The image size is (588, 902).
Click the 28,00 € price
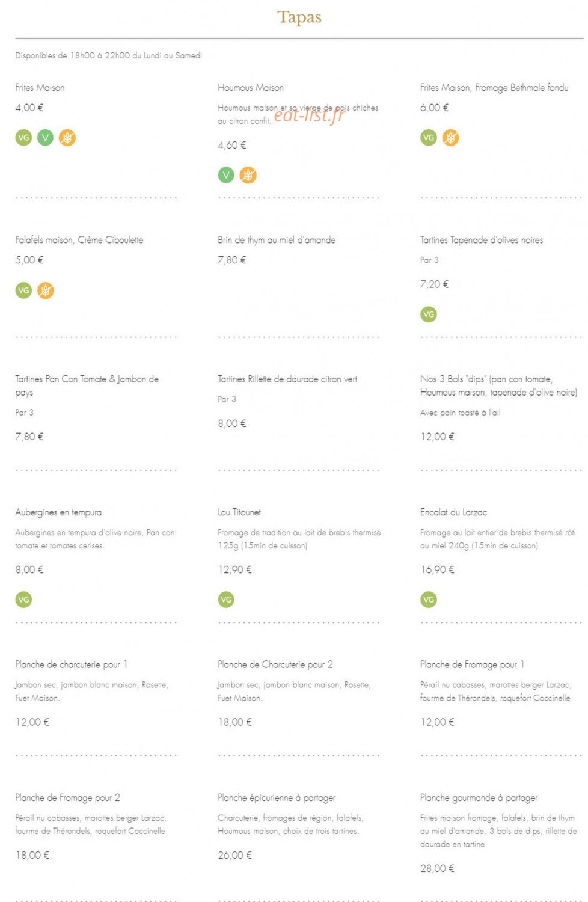pos(437,868)
